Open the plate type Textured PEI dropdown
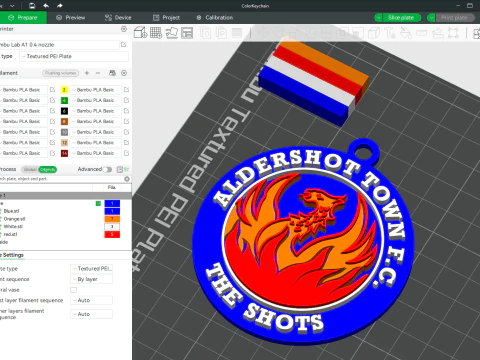 [92, 268]
